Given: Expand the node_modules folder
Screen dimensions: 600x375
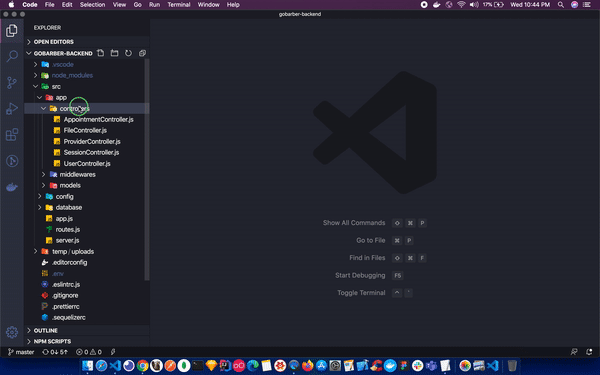Looking at the screenshot, I should (87, 75).
